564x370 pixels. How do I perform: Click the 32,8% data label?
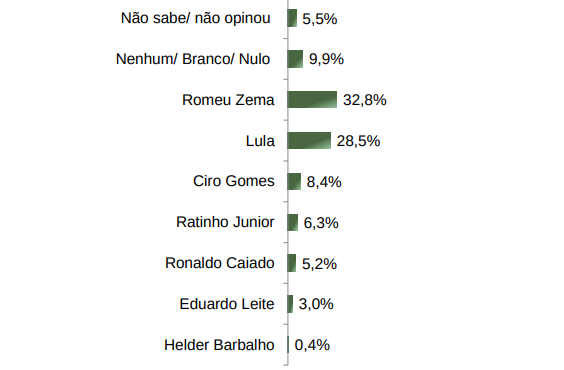click(365, 100)
